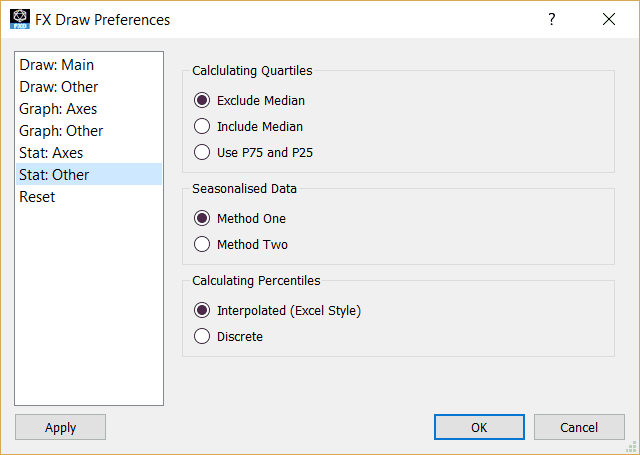Switch to Graph: Axes settings
640x455 pixels.
pos(89,109)
